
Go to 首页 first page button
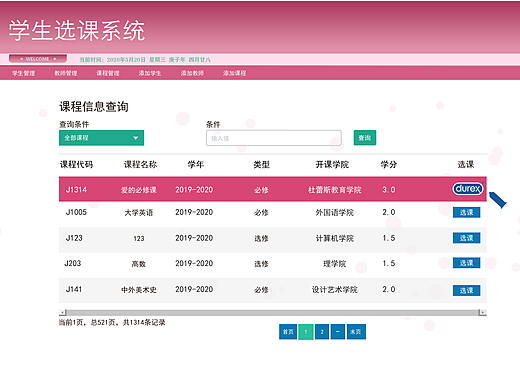[288, 332]
